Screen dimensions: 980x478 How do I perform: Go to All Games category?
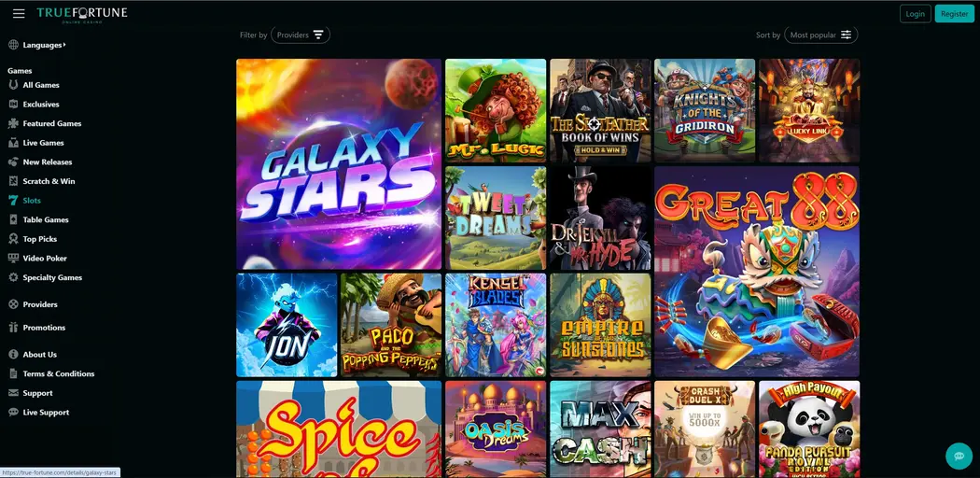click(41, 85)
